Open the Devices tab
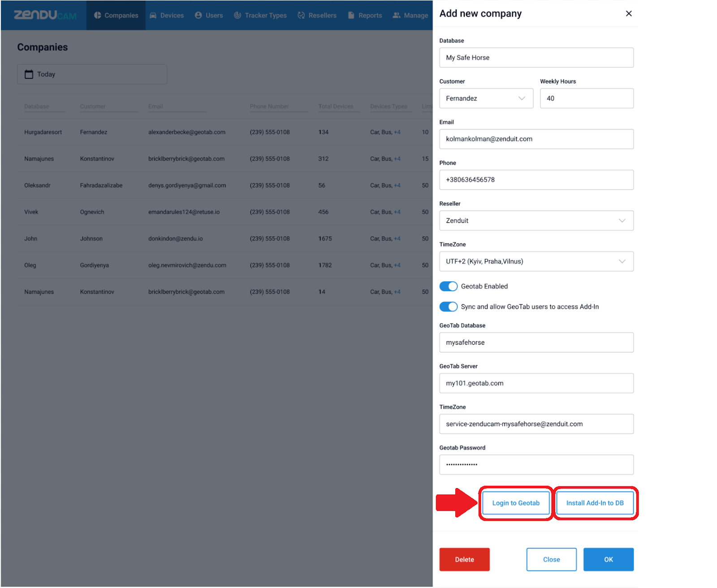This screenshot has width=717, height=588. coord(167,15)
